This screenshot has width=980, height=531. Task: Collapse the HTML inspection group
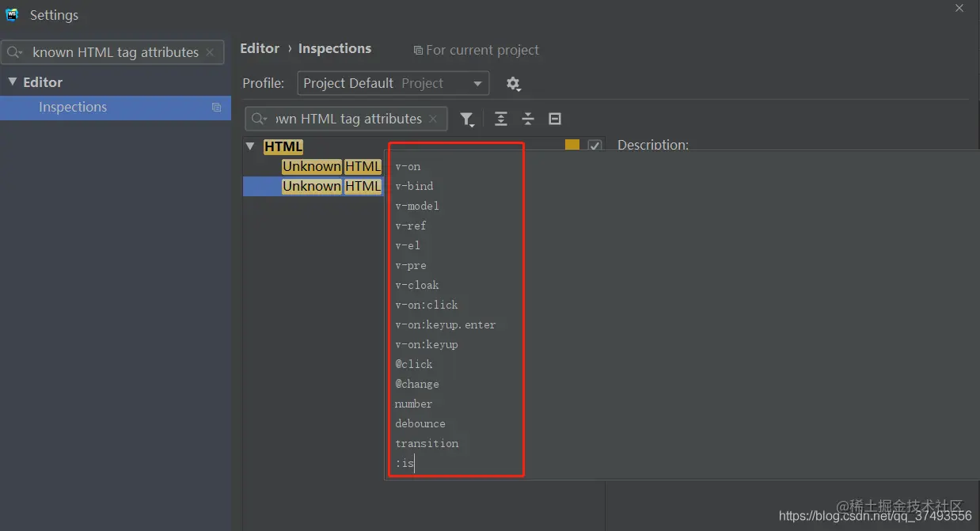(250, 146)
